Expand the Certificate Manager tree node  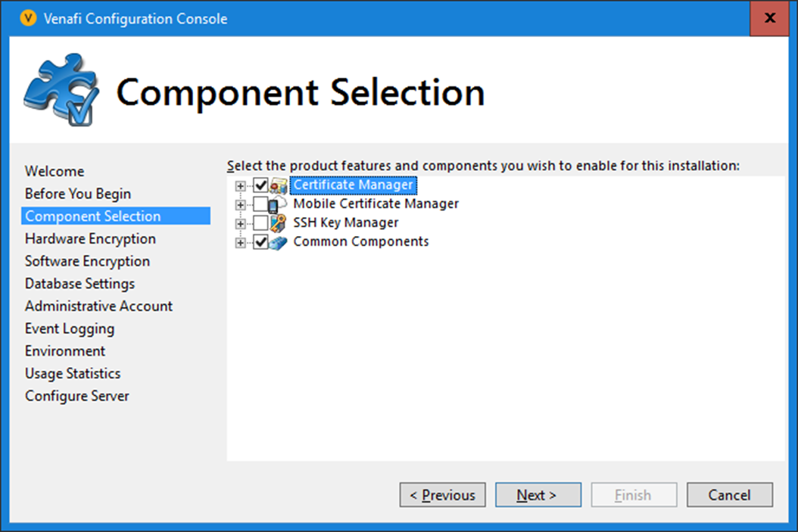(x=241, y=185)
